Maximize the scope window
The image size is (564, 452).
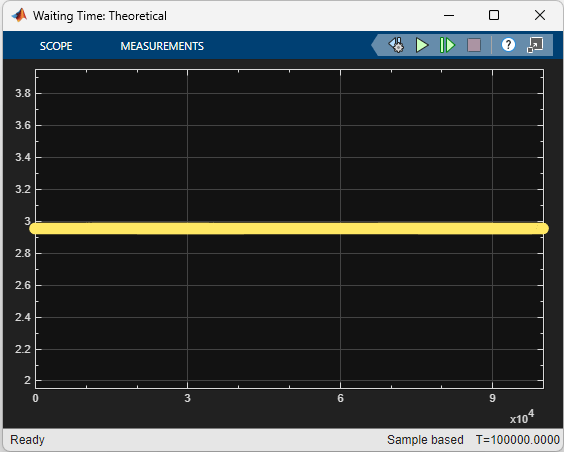(494, 15)
